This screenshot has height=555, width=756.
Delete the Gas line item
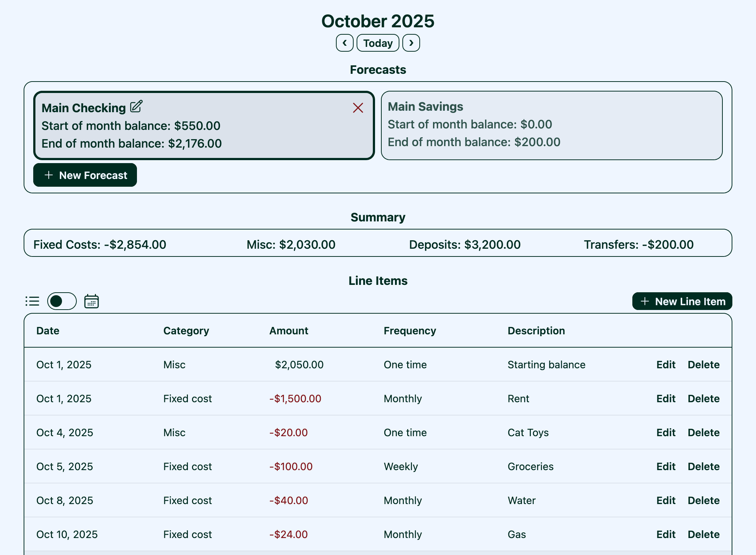703,534
